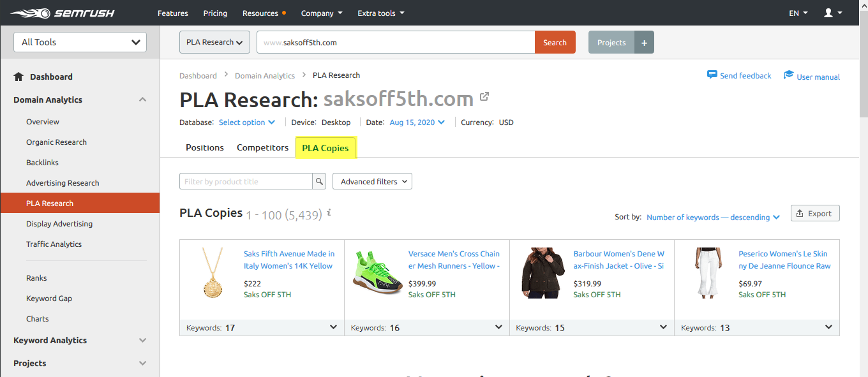This screenshot has width=868, height=377.
Task: Open Barbour Women's Dene Jacket product link
Action: click(x=619, y=260)
